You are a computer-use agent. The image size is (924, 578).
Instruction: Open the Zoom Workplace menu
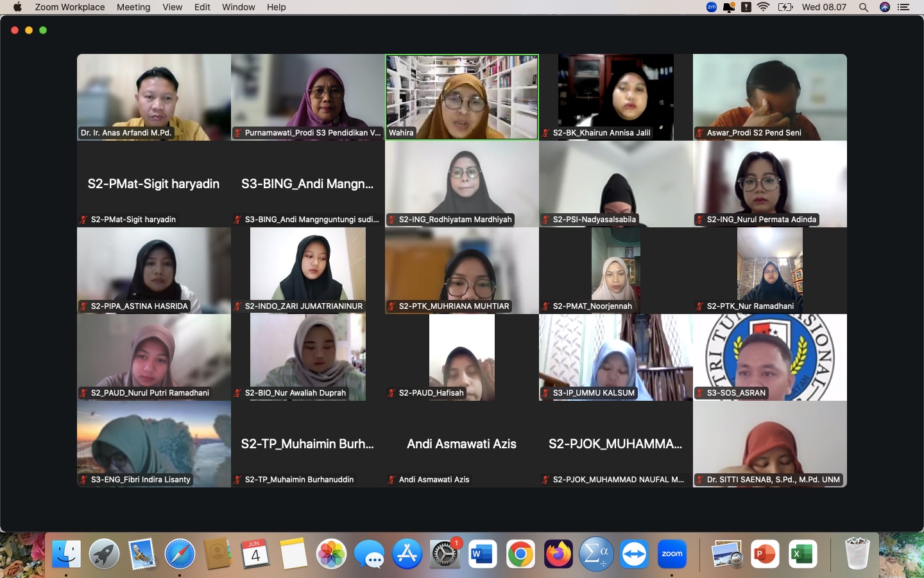pyautogui.click(x=69, y=7)
